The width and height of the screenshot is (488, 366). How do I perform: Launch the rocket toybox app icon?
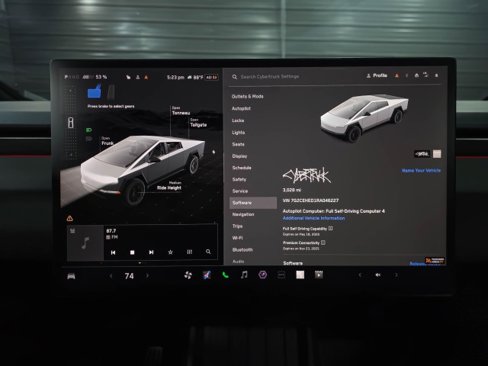click(207, 275)
